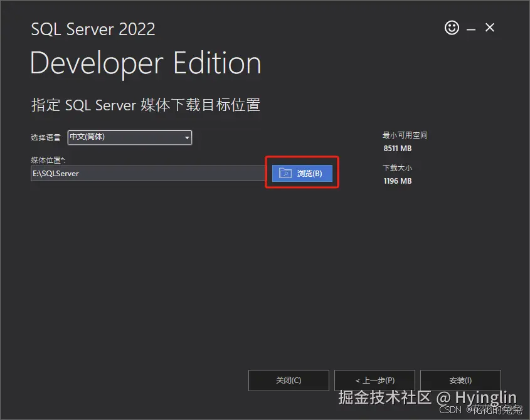Close the installer with the X icon
Viewport: 530px width, 420px height.
[490, 28]
